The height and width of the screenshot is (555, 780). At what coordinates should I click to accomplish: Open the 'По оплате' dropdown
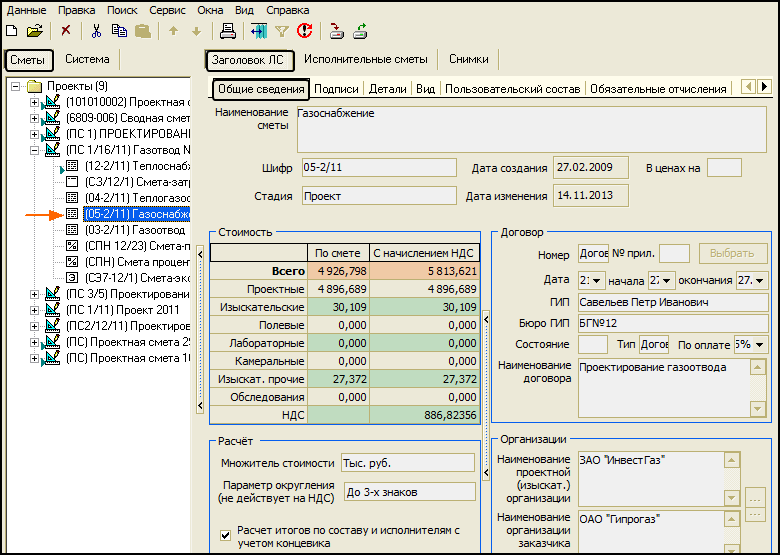759,344
